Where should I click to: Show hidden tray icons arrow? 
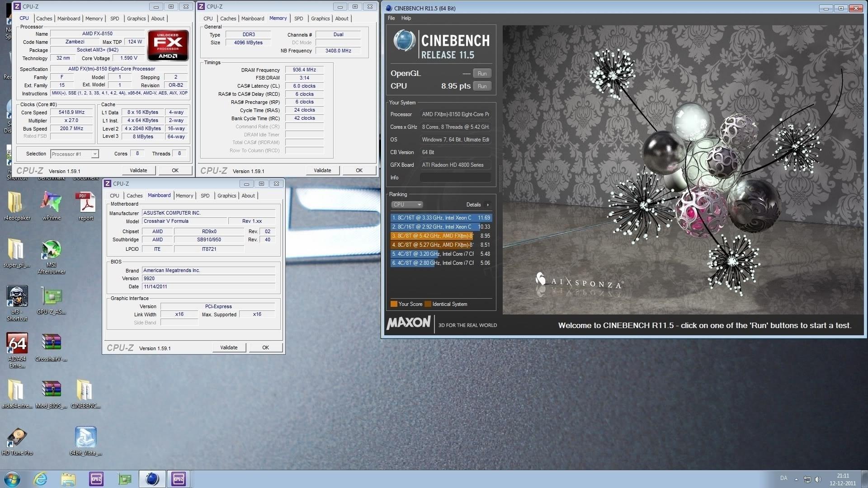(796, 479)
